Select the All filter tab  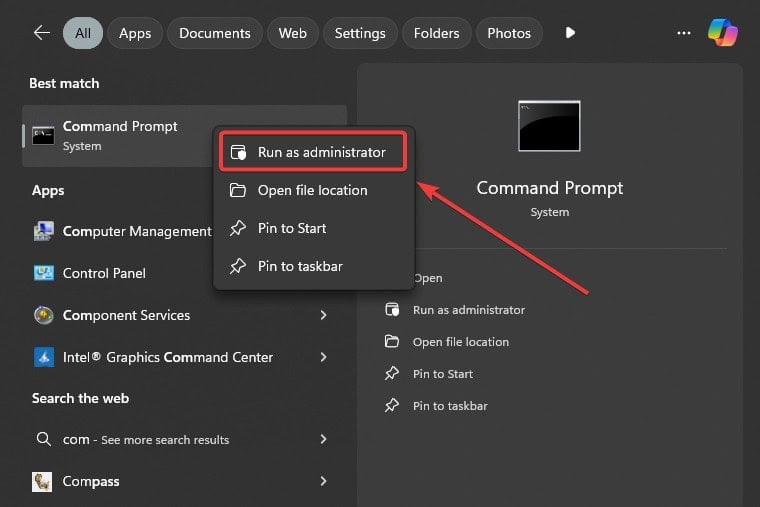[82, 33]
